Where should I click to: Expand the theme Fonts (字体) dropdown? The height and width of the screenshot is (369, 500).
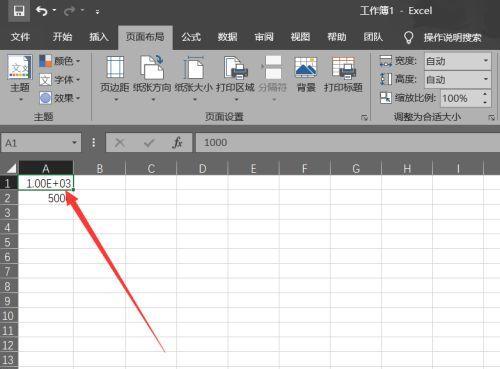click(60, 80)
